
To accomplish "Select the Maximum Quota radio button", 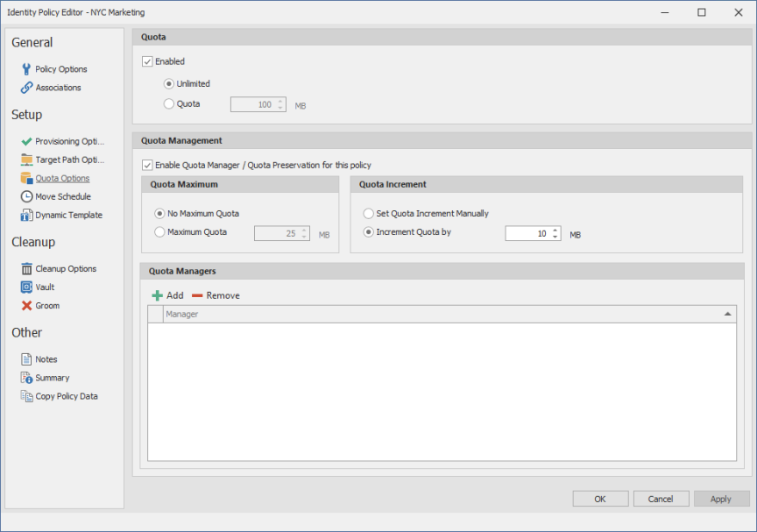I will pos(159,232).
